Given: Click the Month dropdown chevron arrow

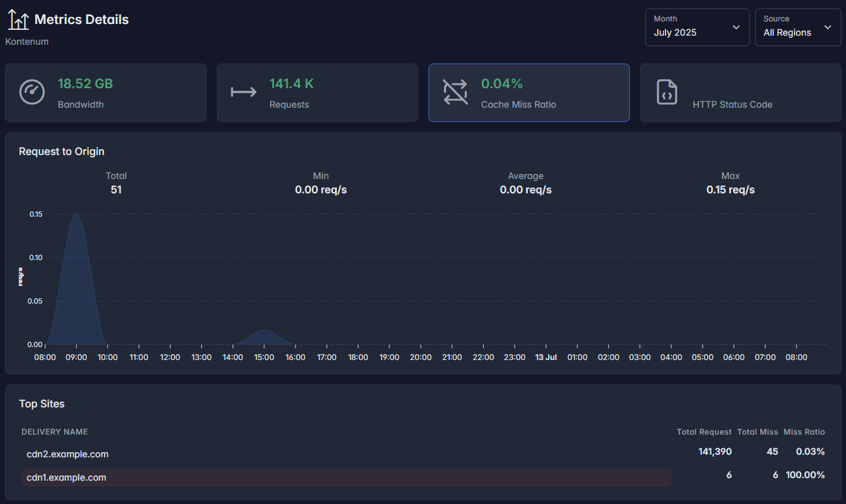Looking at the screenshot, I should pos(736,27).
